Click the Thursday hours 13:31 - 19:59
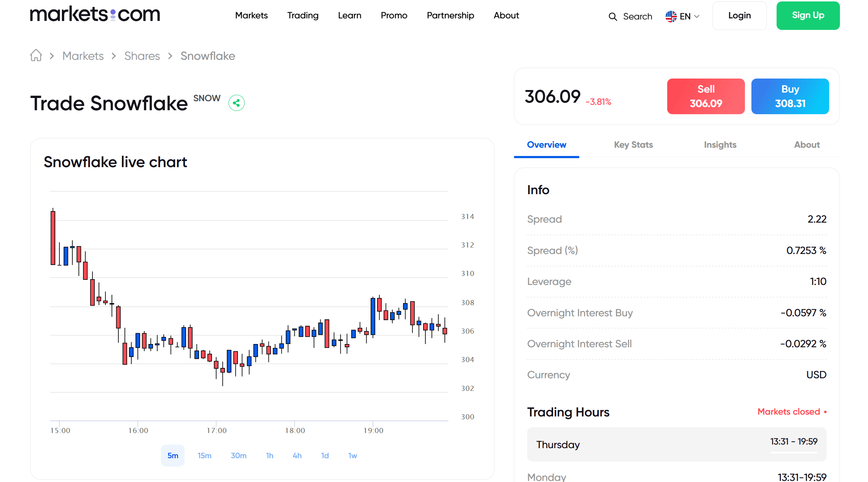This screenshot has width=868, height=482. (794, 442)
